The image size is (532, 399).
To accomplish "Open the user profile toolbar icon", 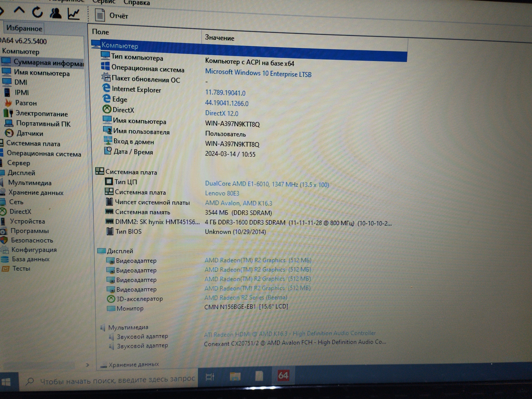I will (55, 13).
